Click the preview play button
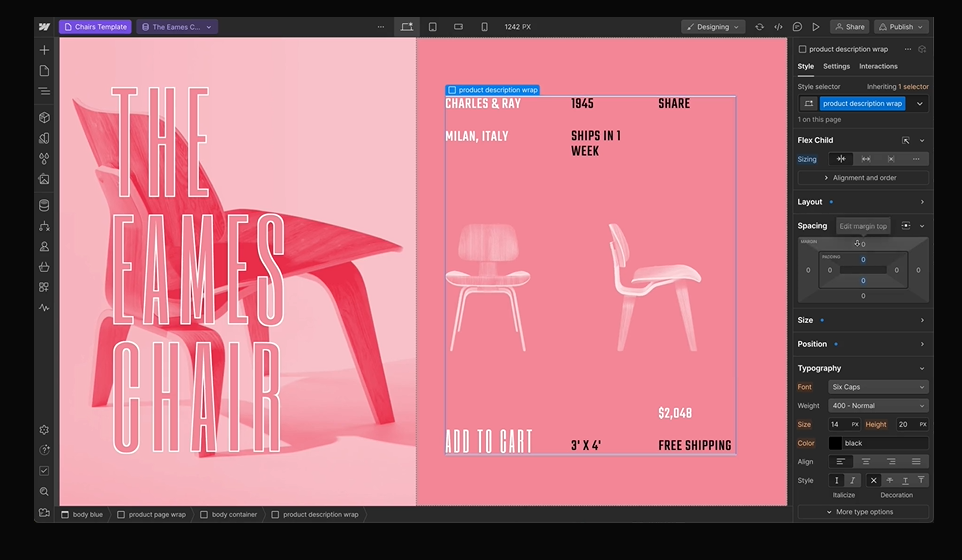The image size is (962, 560). tap(815, 27)
